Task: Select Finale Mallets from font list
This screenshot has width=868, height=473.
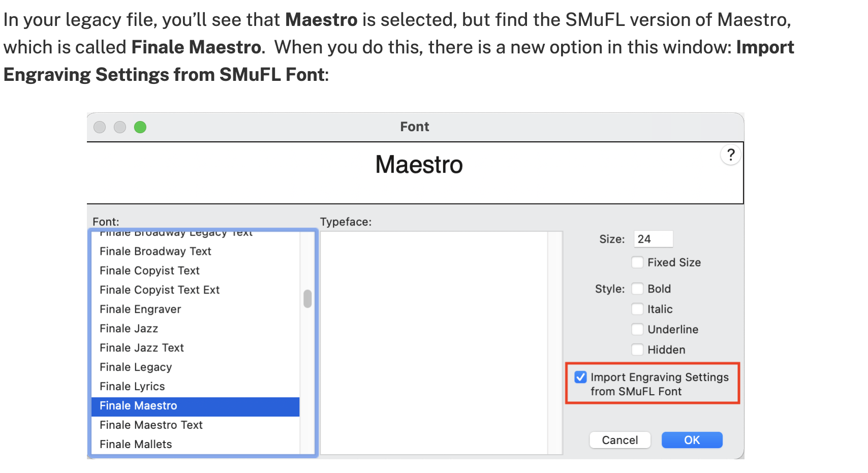Action: [x=136, y=445]
